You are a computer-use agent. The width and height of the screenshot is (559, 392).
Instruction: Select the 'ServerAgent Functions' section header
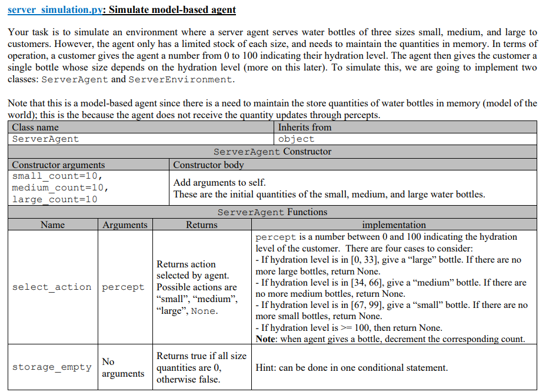tap(272, 212)
